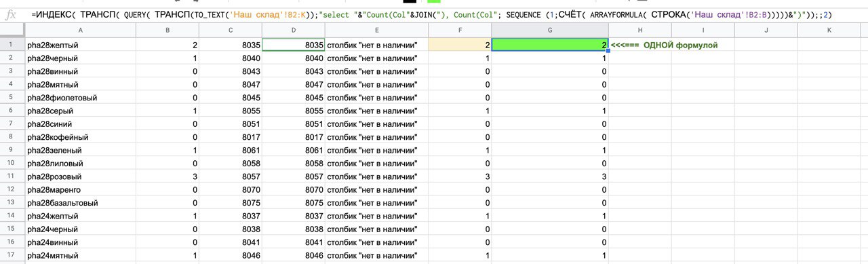Click cell 'pha24мятный'
The image size is (868, 264).
[x=81, y=255]
